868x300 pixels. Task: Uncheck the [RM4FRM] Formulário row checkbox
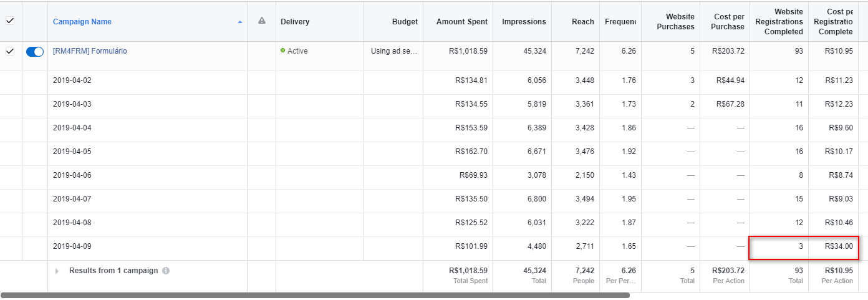point(10,51)
